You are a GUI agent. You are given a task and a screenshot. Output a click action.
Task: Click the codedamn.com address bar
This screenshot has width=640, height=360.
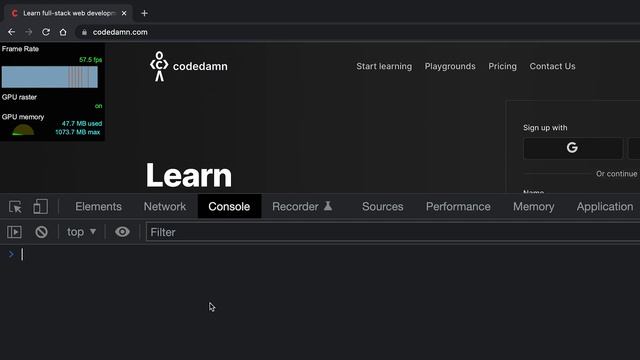[x=359, y=32]
